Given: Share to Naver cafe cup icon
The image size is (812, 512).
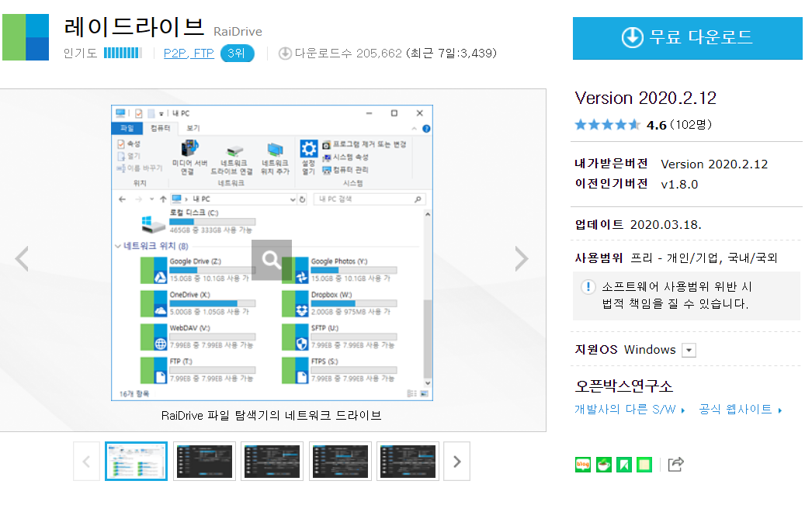Looking at the screenshot, I should (604, 465).
